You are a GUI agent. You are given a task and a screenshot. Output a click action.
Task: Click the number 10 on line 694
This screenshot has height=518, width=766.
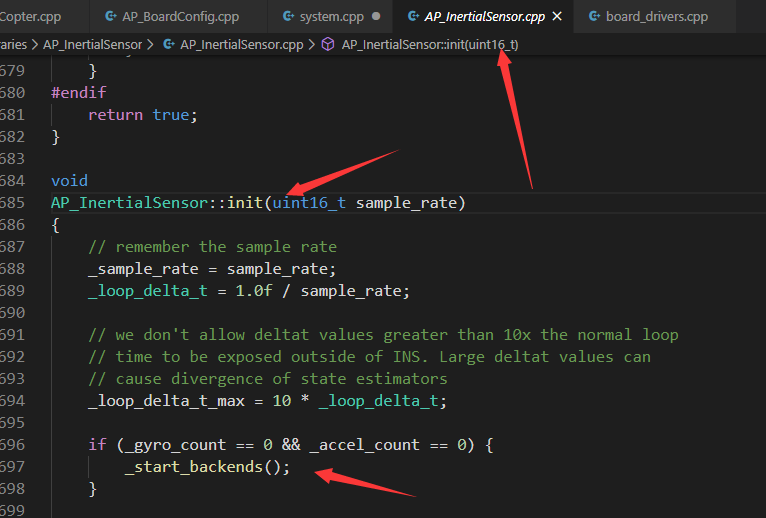(282, 400)
